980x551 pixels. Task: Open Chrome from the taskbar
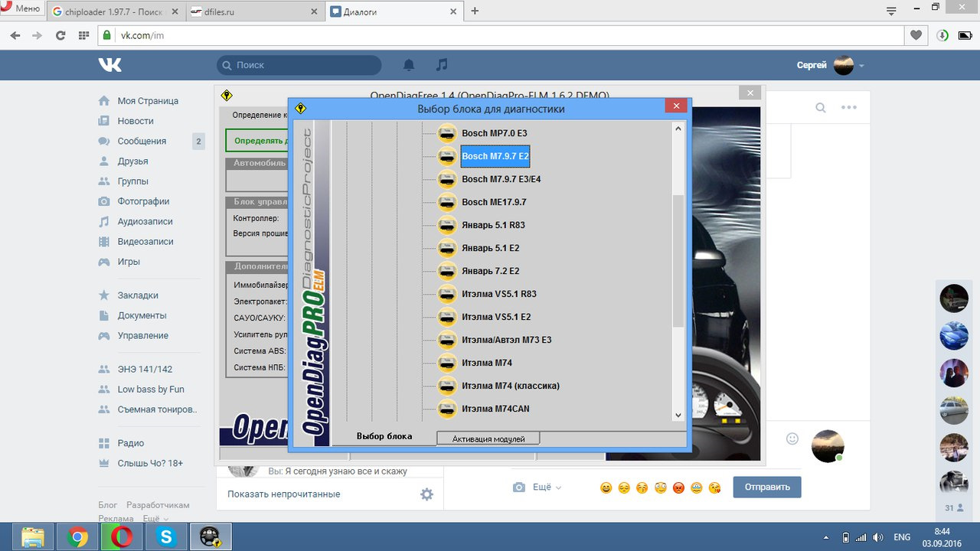coord(77,536)
